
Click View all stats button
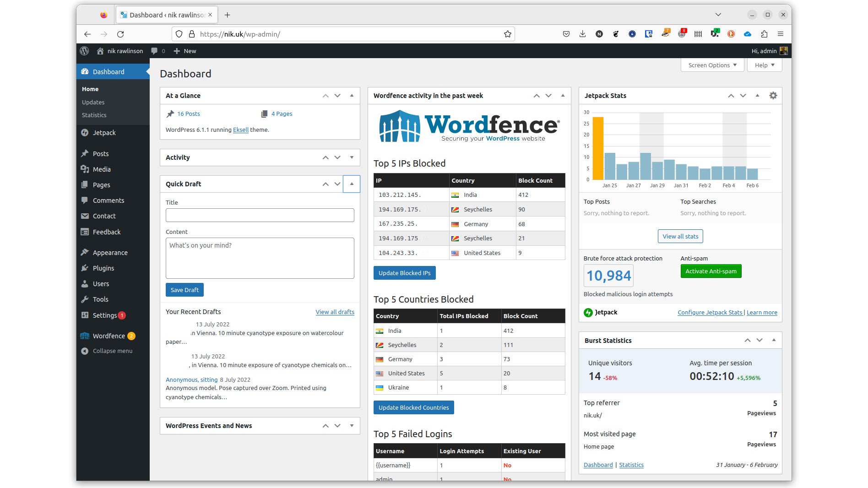pos(680,237)
